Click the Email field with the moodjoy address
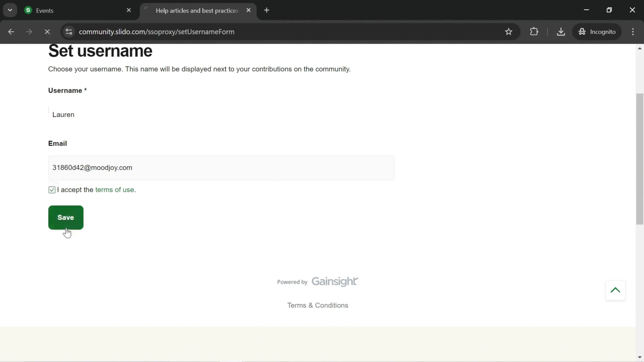Viewport: 644px width, 362px height. pyautogui.click(x=221, y=168)
